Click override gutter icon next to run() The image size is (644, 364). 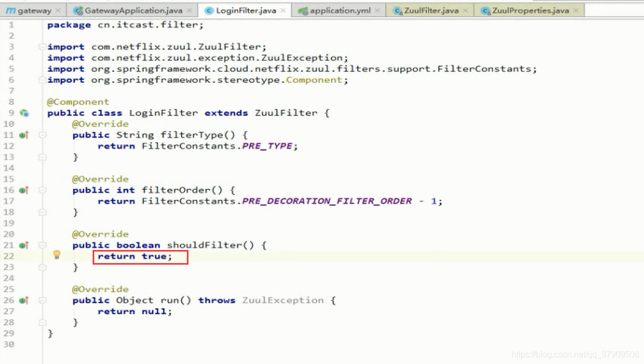[x=24, y=300]
